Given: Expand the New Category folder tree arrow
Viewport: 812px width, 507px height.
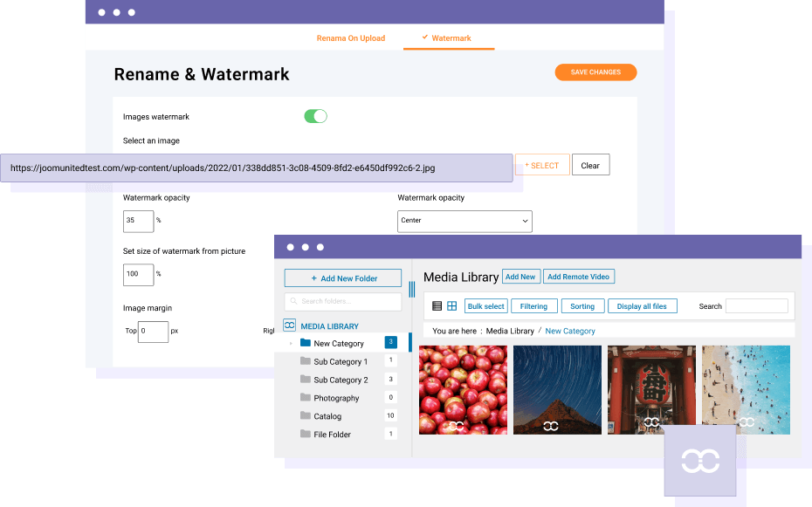Looking at the screenshot, I should [292, 343].
